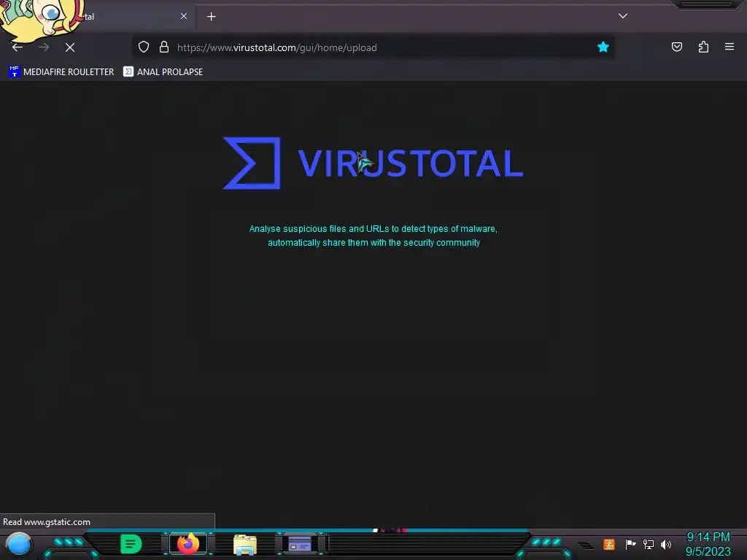The height and width of the screenshot is (560, 747).
Task: Open ANAL PROLAPSE bookmark
Action: coord(163,72)
